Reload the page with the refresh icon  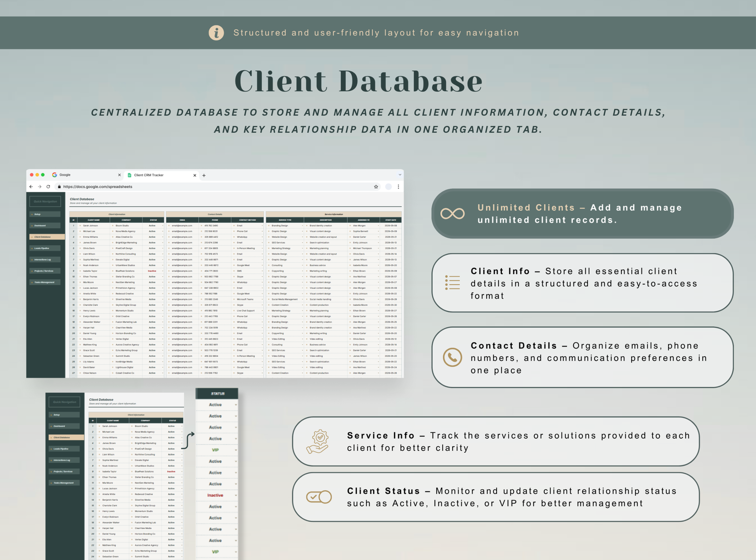click(x=48, y=187)
